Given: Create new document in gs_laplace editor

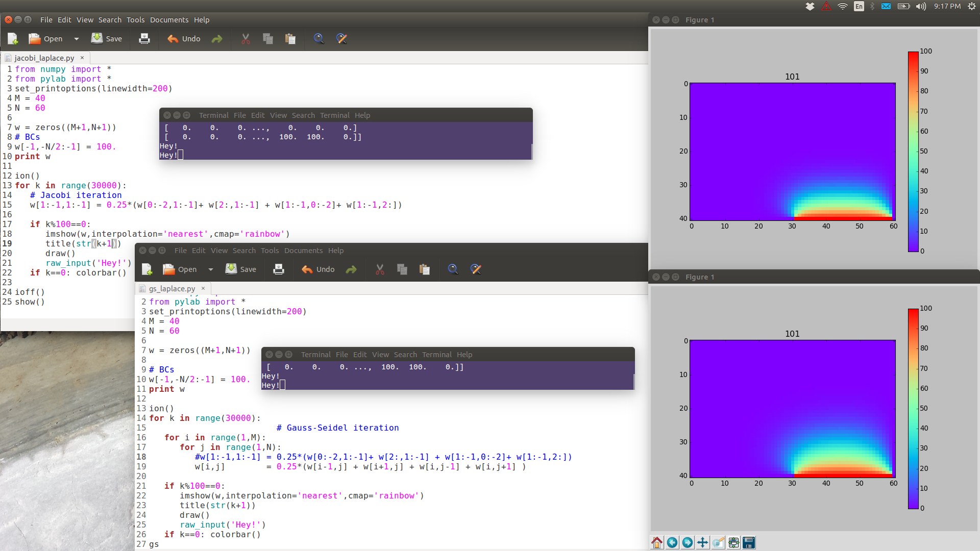Looking at the screenshot, I should 147,269.
